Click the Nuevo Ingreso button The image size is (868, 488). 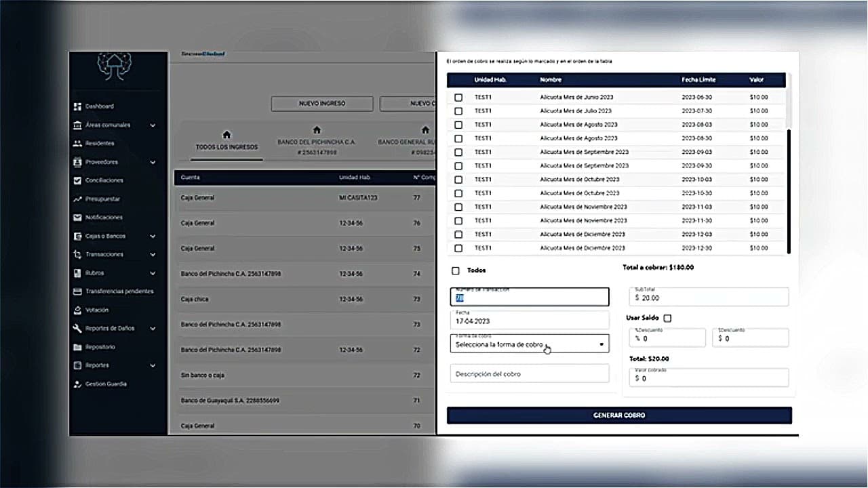tap(322, 104)
